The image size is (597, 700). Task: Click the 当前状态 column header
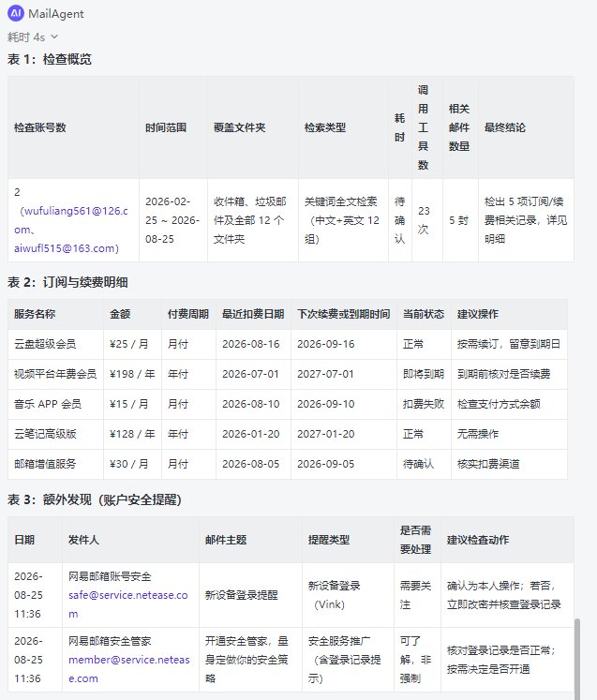[424, 314]
